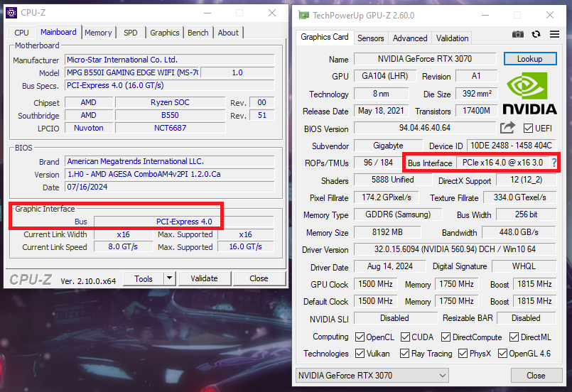Minimize the GPU-Z window

click(485, 15)
